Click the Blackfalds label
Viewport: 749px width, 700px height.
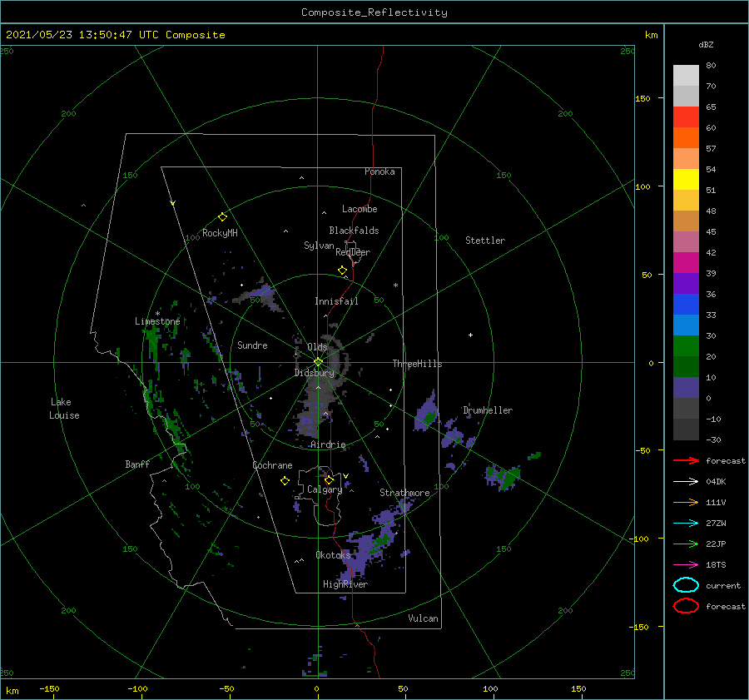click(354, 231)
